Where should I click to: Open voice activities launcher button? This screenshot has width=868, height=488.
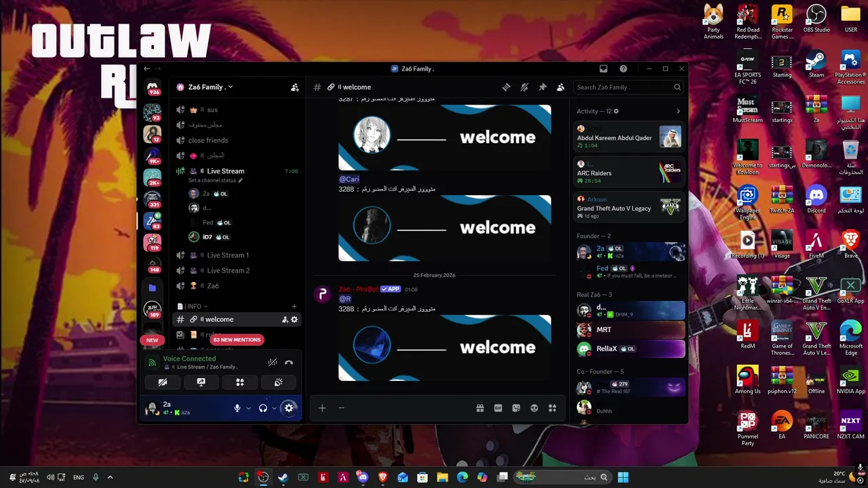239,382
